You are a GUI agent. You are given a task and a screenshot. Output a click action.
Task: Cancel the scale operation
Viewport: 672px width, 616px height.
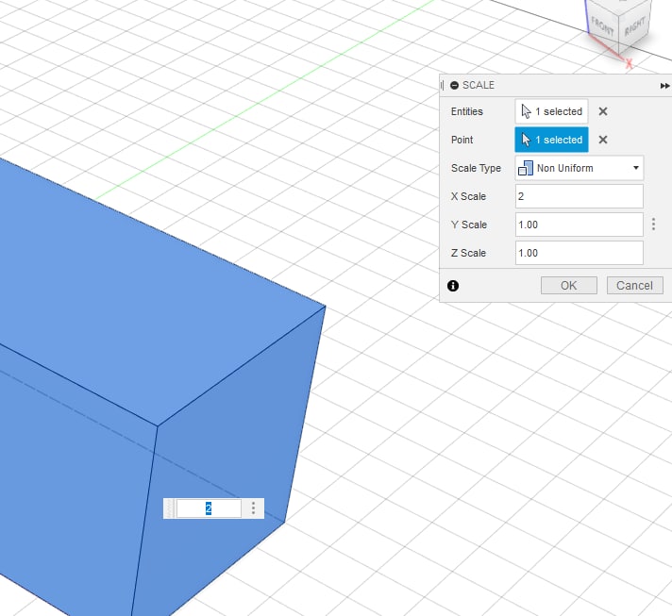(x=634, y=285)
